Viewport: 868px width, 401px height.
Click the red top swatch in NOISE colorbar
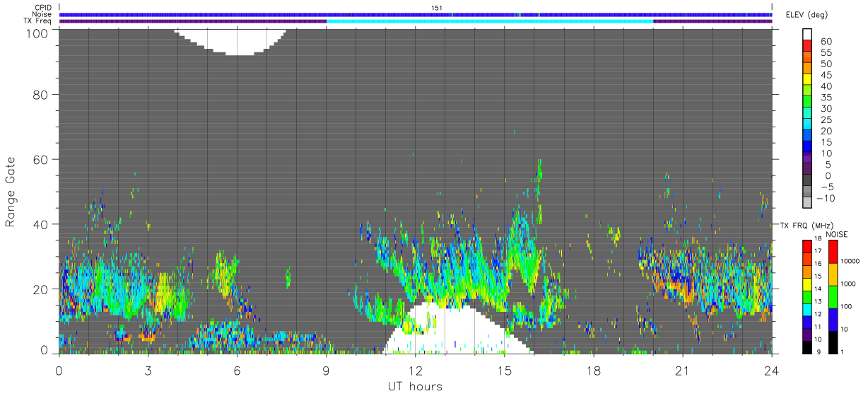[834, 251]
